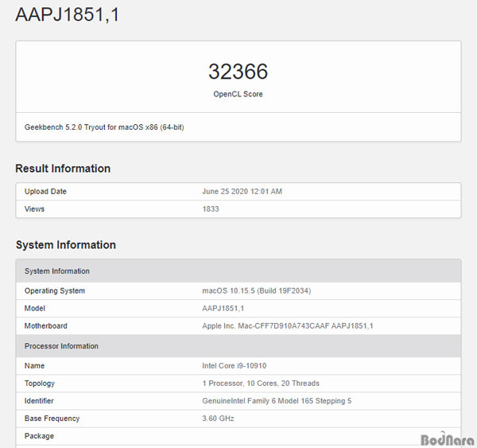
Task: Click the June 25 2020 upload date value
Action: click(242, 192)
